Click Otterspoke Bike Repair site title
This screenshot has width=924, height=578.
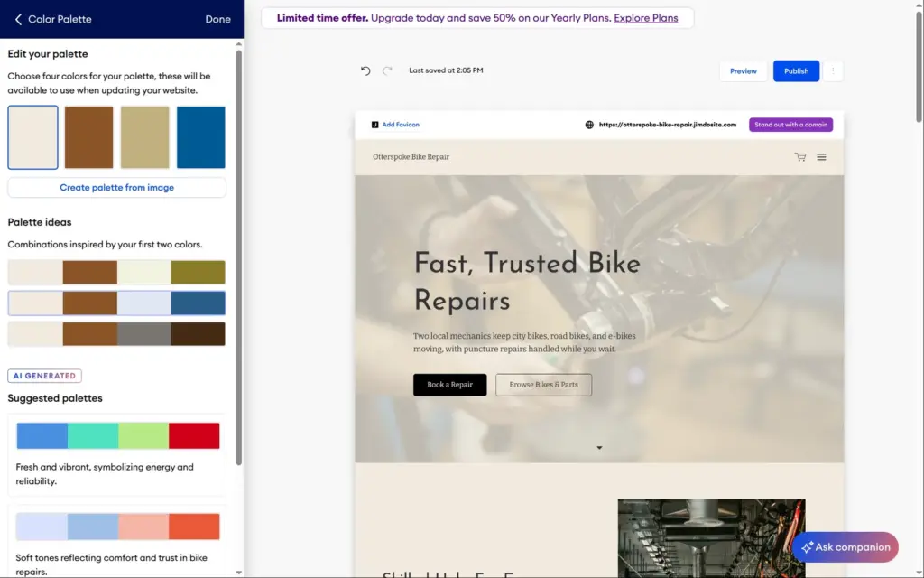click(411, 157)
